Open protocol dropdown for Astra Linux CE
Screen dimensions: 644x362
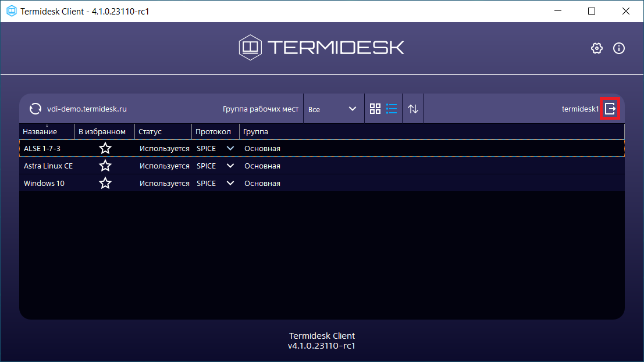230,166
